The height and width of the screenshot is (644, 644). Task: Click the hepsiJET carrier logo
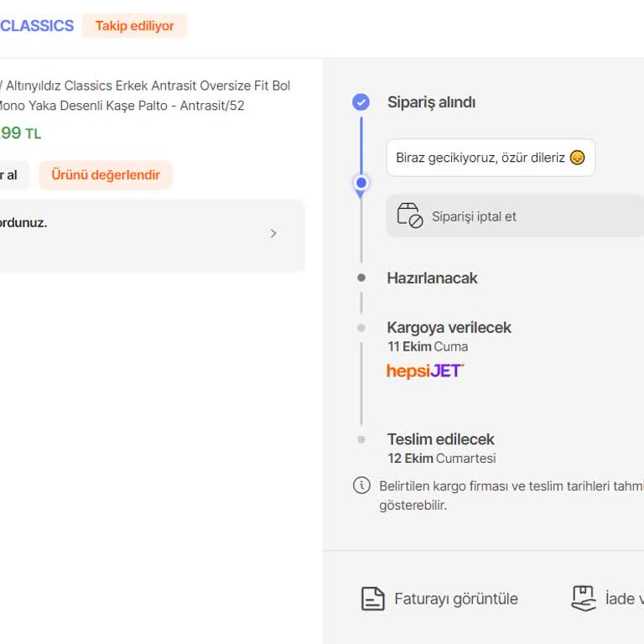click(x=425, y=371)
